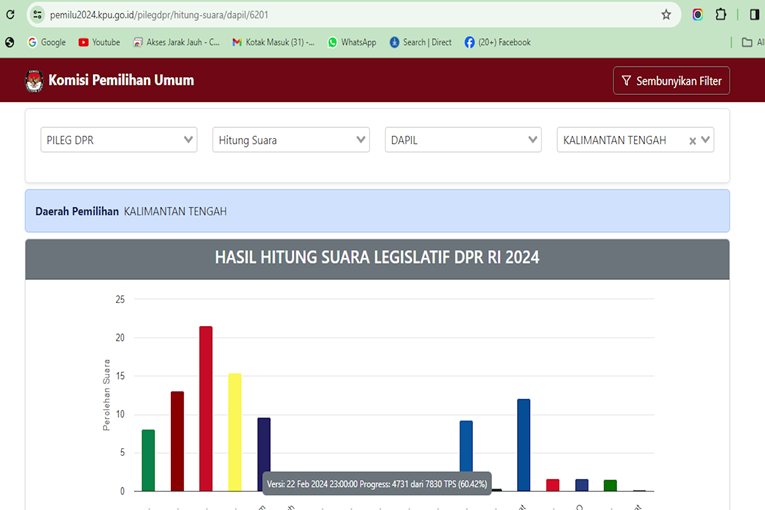Click the dark red second chart bar
765x510 pixels.
[x=177, y=441]
